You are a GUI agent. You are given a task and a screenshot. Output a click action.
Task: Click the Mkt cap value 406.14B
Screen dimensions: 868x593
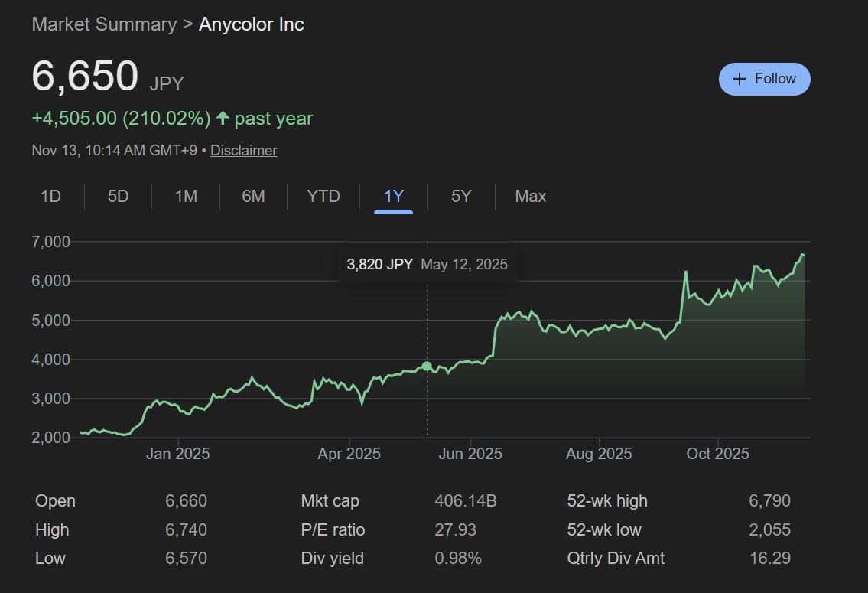(465, 501)
